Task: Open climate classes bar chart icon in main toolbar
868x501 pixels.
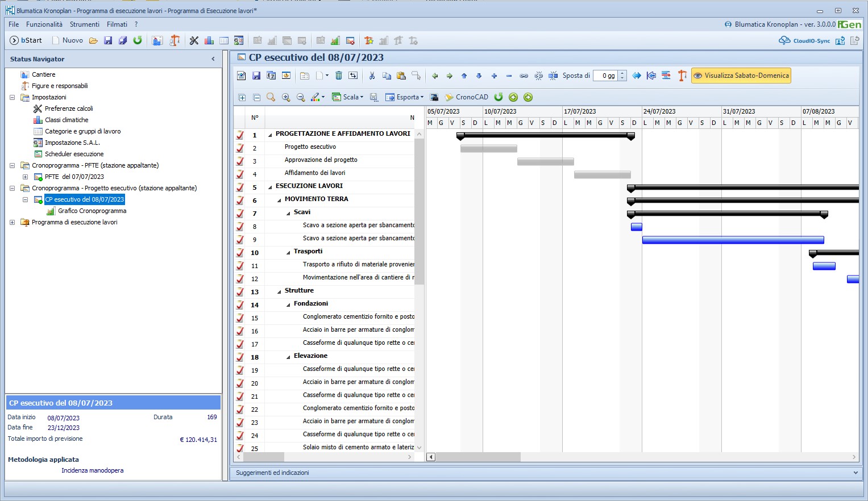Action: pos(209,40)
